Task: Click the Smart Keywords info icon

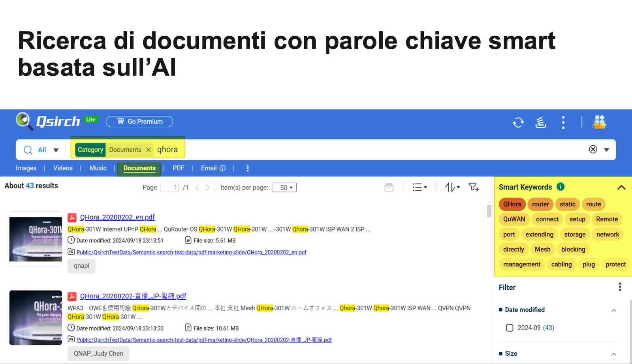Action: [561, 187]
